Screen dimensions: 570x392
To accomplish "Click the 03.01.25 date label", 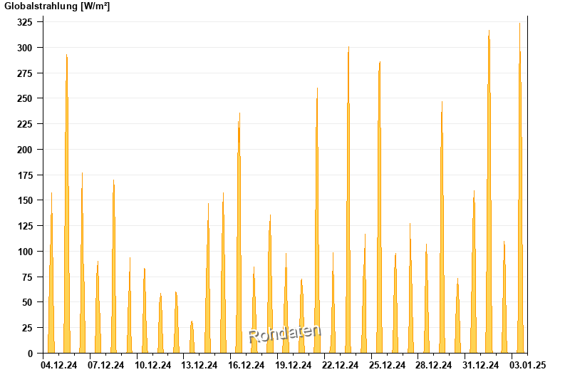I will (528, 366).
